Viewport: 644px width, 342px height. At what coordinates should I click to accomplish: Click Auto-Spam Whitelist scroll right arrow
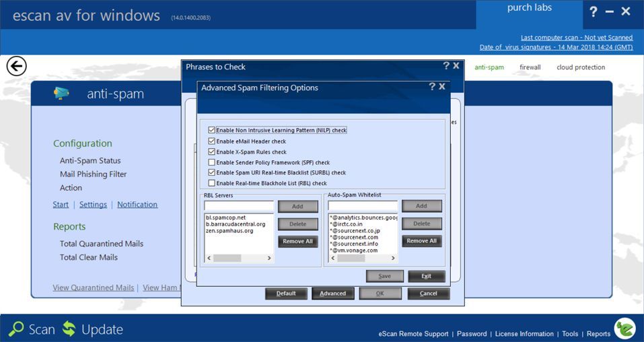point(393,258)
